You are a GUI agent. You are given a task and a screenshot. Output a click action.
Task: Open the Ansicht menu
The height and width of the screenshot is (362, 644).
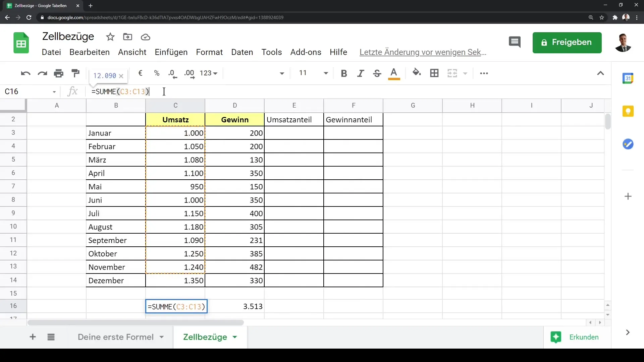click(x=132, y=52)
